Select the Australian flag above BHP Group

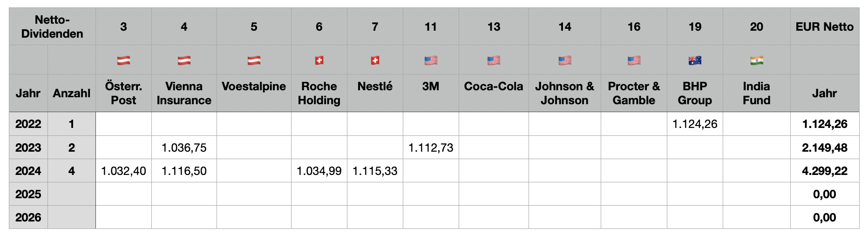pos(695,60)
